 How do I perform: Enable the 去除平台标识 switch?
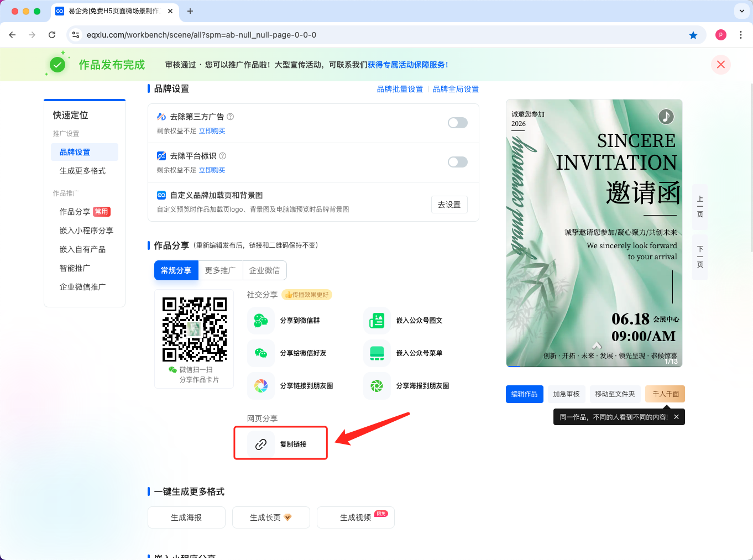pyautogui.click(x=457, y=162)
